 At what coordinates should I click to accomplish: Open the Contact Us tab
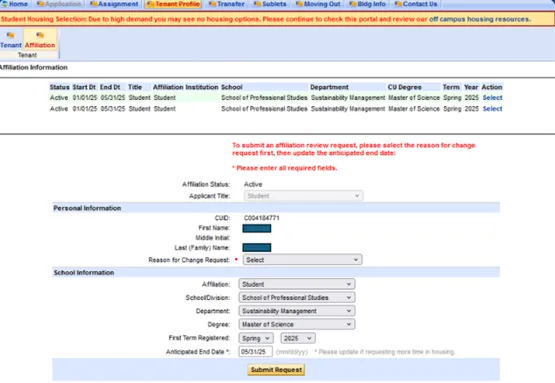pos(416,4)
